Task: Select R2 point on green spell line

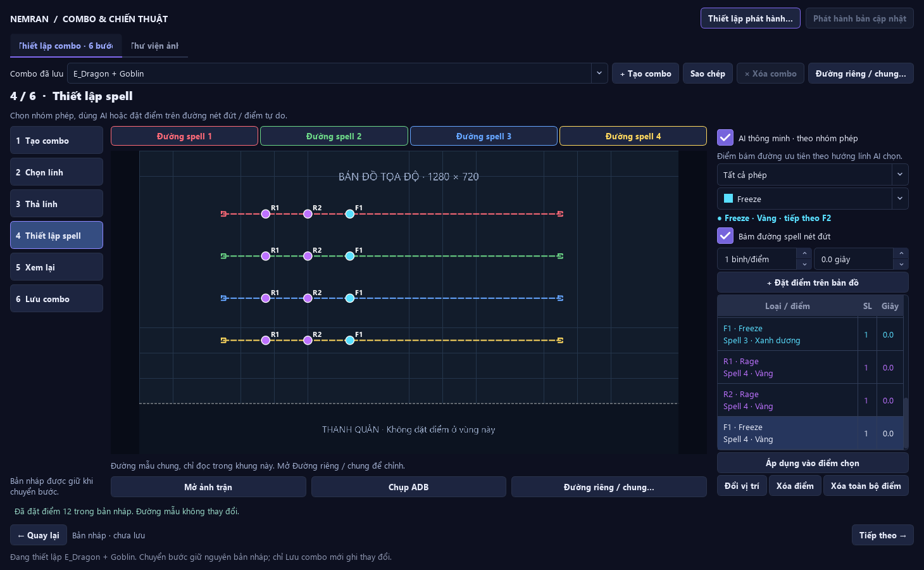Action: point(308,256)
